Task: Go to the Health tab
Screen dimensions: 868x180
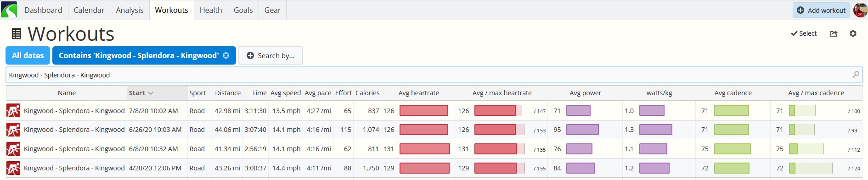Action: (x=211, y=10)
